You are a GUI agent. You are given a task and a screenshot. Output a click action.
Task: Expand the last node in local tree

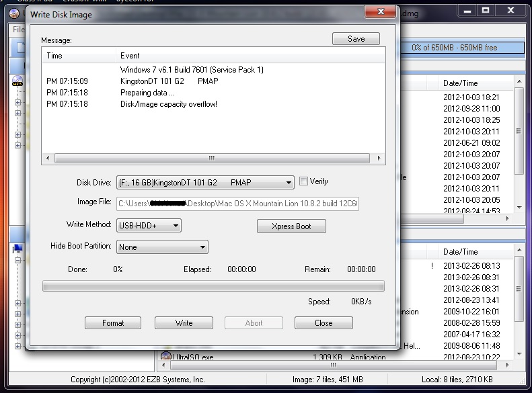coord(17,346)
